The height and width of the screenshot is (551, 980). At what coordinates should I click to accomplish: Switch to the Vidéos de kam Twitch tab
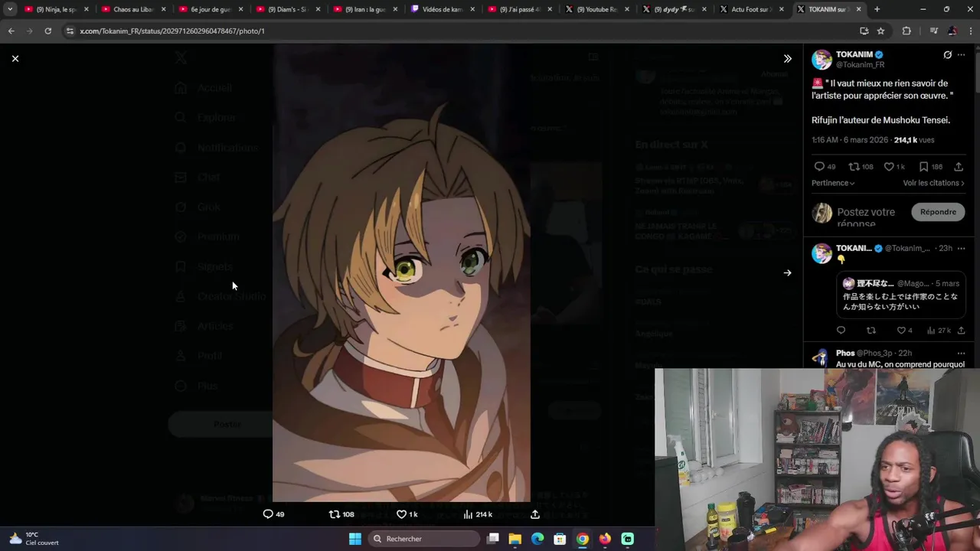(x=442, y=9)
